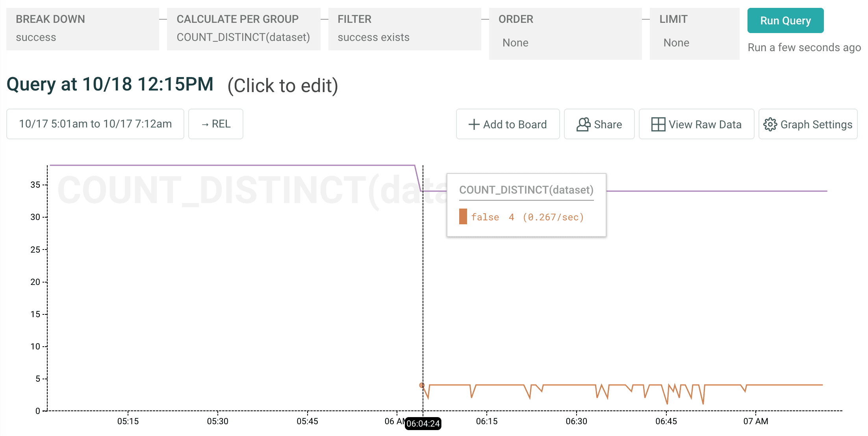Screen dimensions: 868x436
Task: Click the plus icon in Add to Board
Action: 474,124
